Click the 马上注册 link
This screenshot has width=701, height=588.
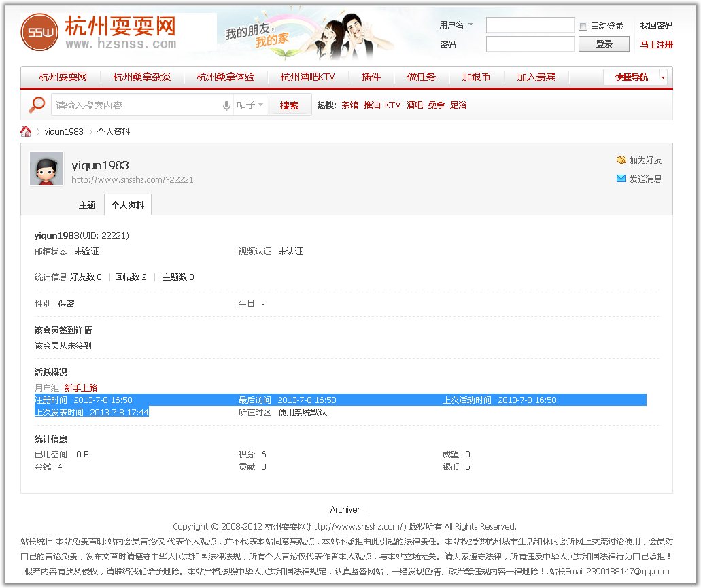click(x=656, y=44)
